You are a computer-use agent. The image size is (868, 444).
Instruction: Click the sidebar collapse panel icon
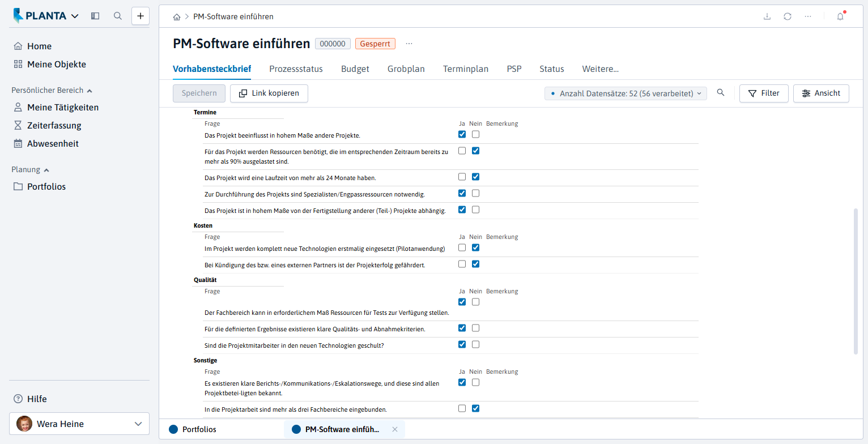tap(95, 16)
